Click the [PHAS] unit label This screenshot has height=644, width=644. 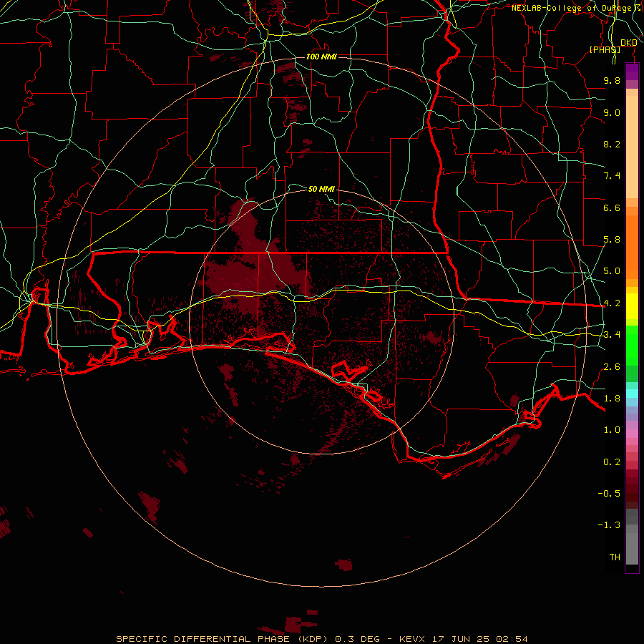(605, 50)
